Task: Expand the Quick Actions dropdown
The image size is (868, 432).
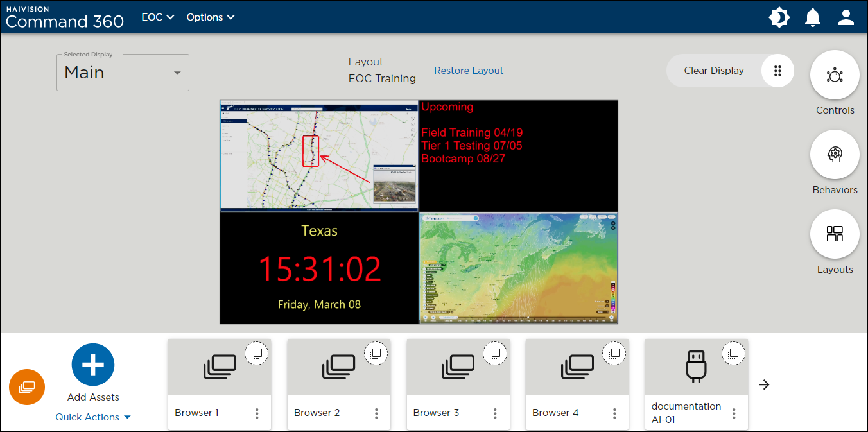Action: coord(93,417)
